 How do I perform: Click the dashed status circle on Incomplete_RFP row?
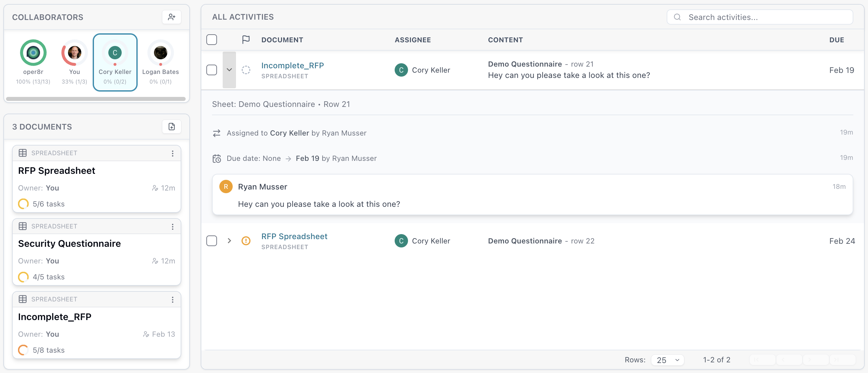coord(246,70)
